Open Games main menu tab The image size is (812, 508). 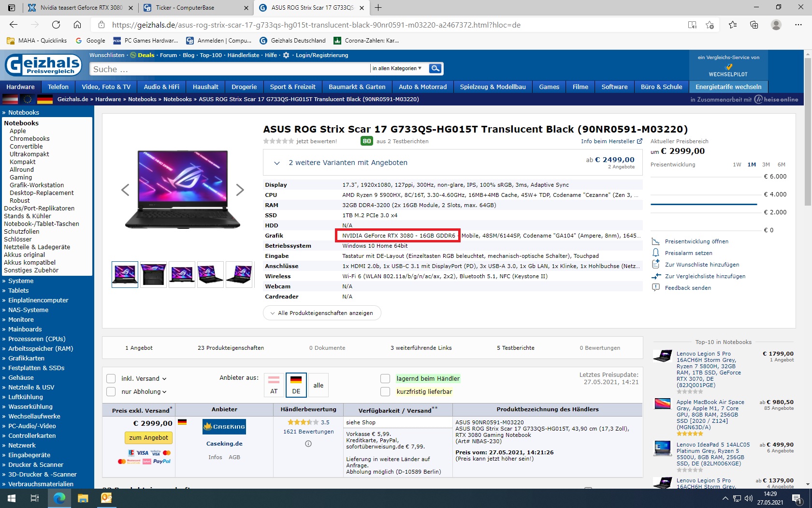549,87
